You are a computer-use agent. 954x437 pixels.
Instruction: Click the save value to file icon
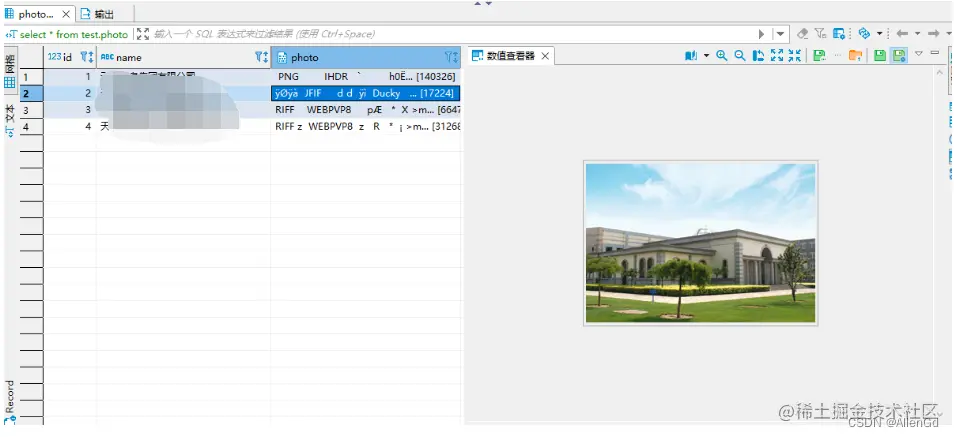[x=819, y=56]
